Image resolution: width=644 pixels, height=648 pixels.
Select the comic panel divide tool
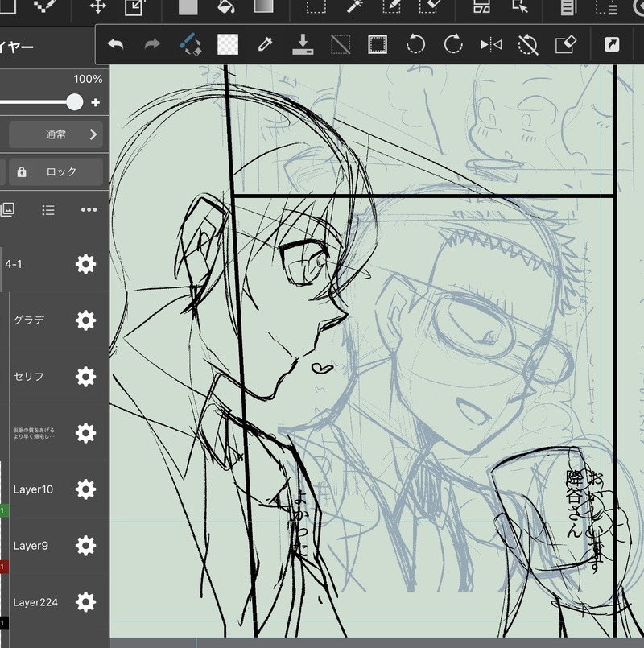(482, 6)
